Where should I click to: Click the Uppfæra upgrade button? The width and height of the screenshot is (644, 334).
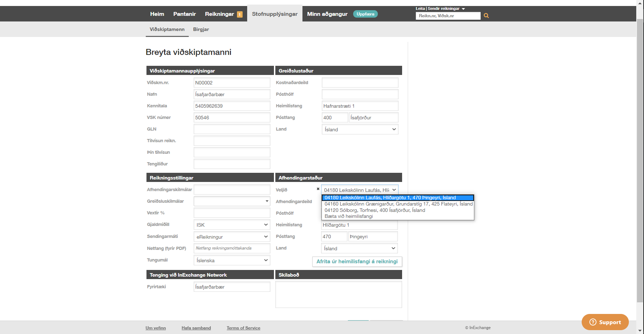coord(365,14)
